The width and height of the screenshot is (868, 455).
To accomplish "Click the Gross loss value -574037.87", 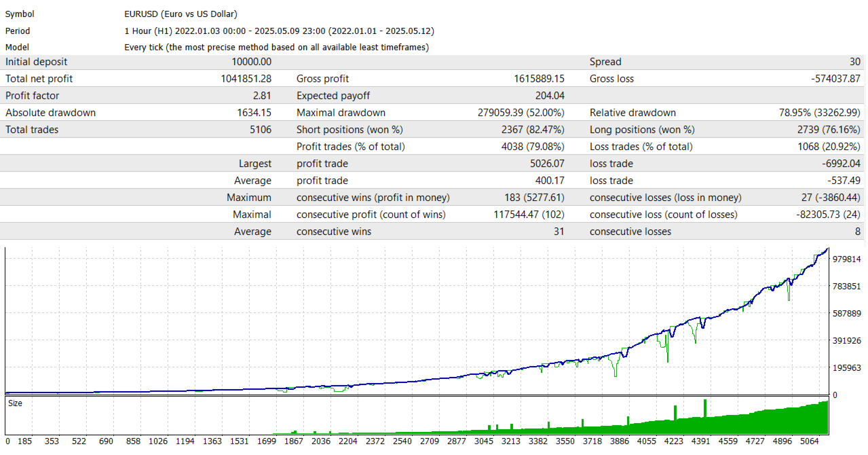I will click(835, 79).
